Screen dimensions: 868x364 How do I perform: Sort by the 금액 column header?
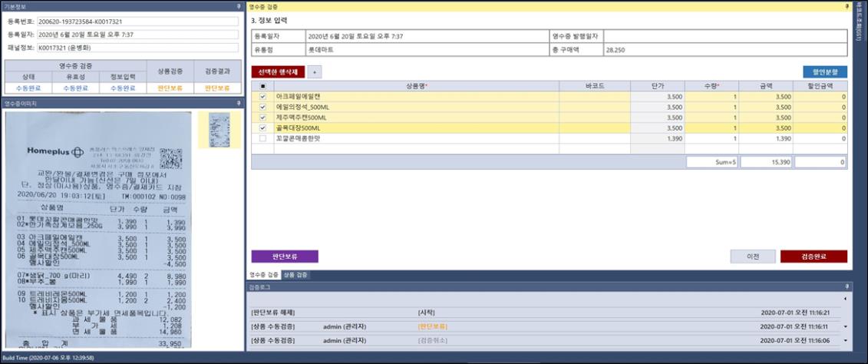pos(766,86)
